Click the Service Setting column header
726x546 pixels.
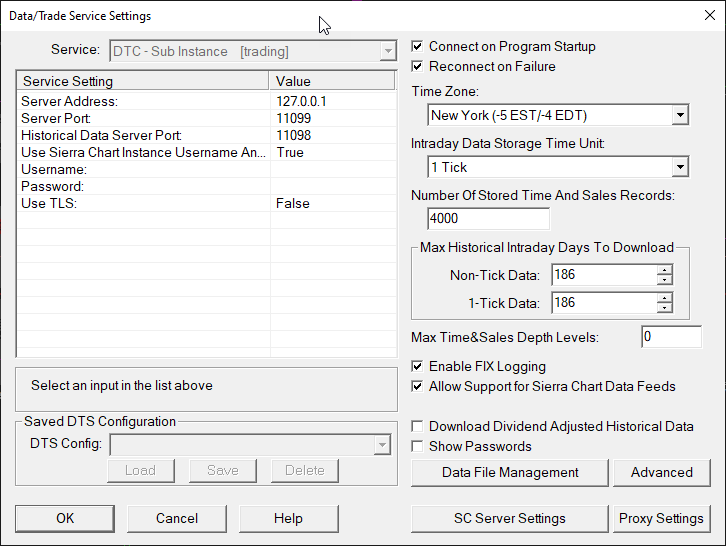143,81
